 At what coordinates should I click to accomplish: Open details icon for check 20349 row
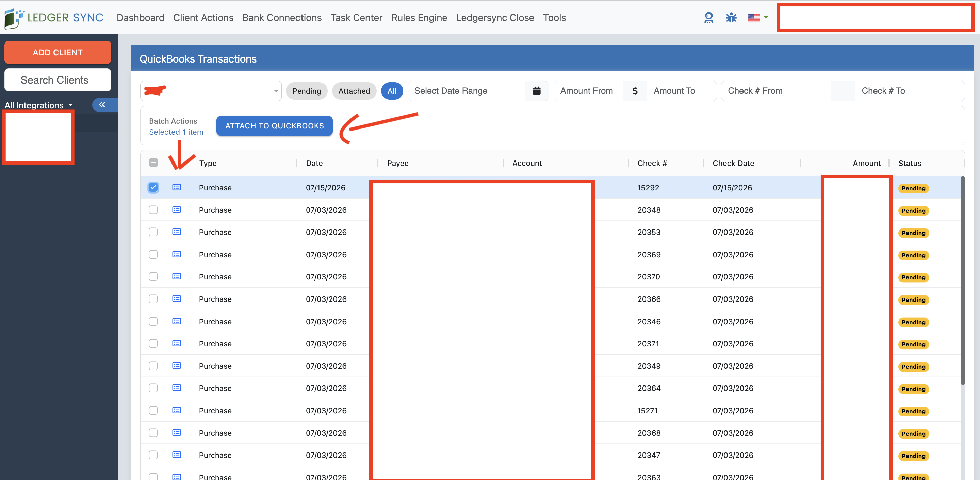point(177,365)
